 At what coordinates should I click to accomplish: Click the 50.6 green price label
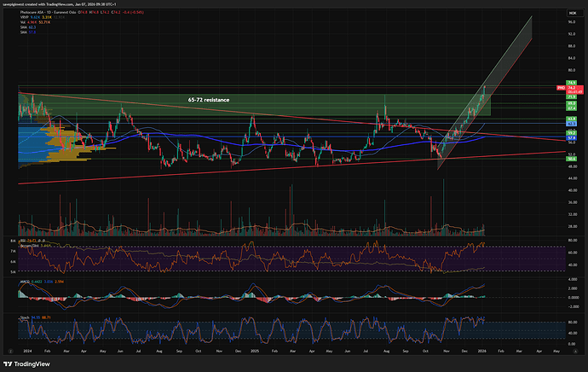pos(572,158)
